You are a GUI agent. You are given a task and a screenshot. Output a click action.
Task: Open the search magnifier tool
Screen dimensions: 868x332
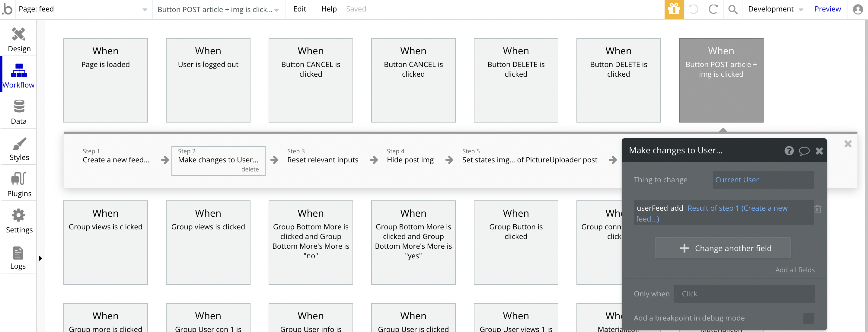tap(732, 9)
